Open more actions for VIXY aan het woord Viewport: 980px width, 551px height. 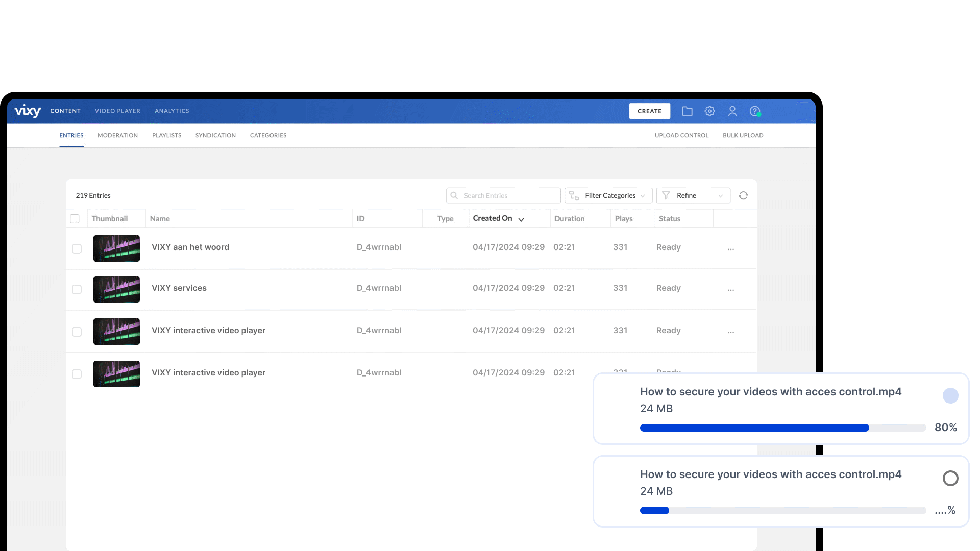tap(731, 249)
